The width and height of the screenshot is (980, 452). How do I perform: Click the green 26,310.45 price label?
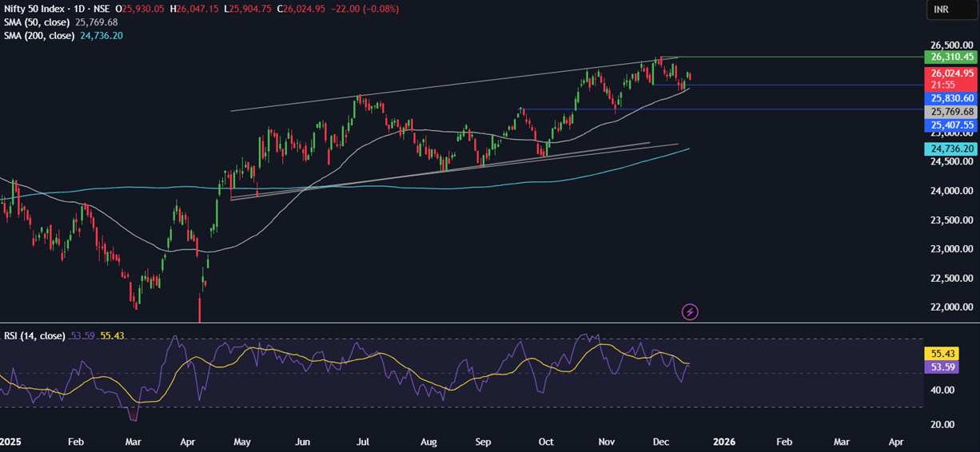tap(951, 57)
